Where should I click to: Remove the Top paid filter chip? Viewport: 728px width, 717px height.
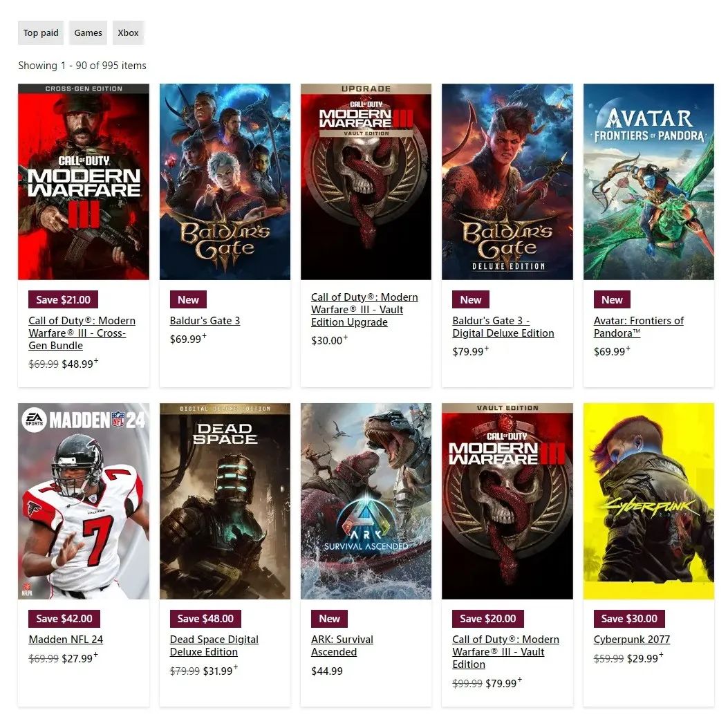click(41, 33)
